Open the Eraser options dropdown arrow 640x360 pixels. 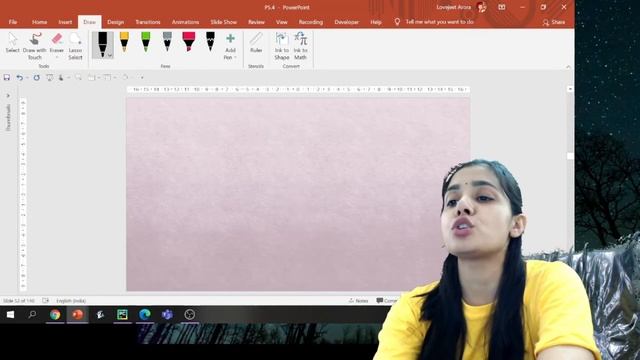(x=57, y=58)
